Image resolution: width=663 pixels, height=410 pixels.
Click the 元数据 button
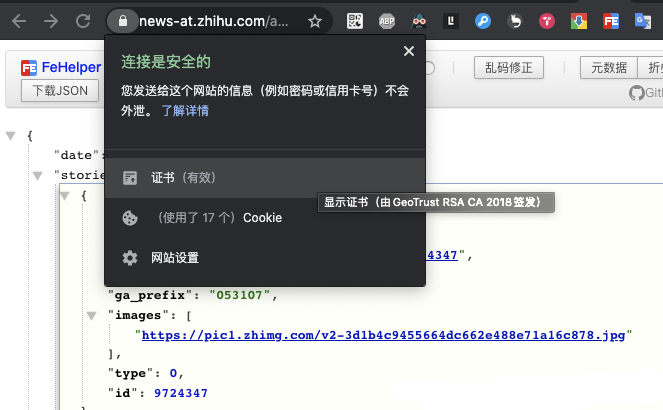(609, 68)
